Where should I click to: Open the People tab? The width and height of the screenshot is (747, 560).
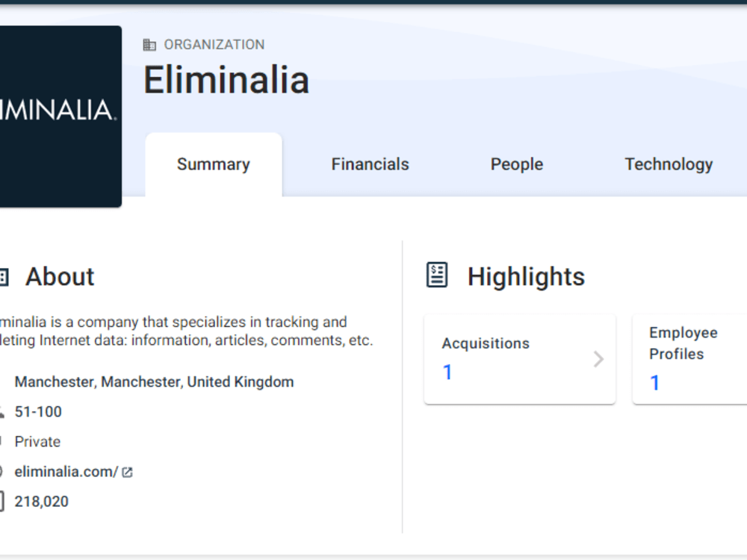click(x=516, y=164)
